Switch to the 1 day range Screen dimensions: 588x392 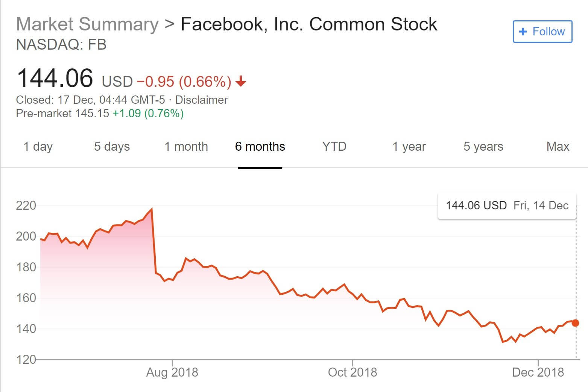38,147
